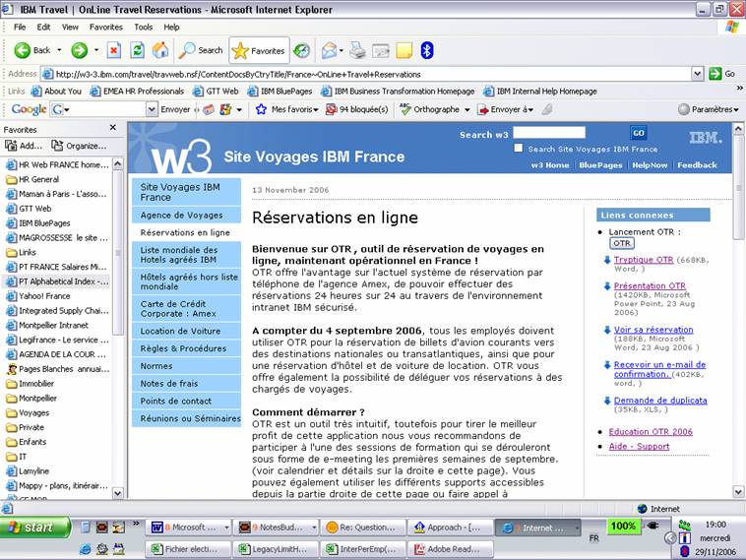Open the Mail button dropdown arrow
This screenshot has width=746, height=560.
click(x=342, y=50)
